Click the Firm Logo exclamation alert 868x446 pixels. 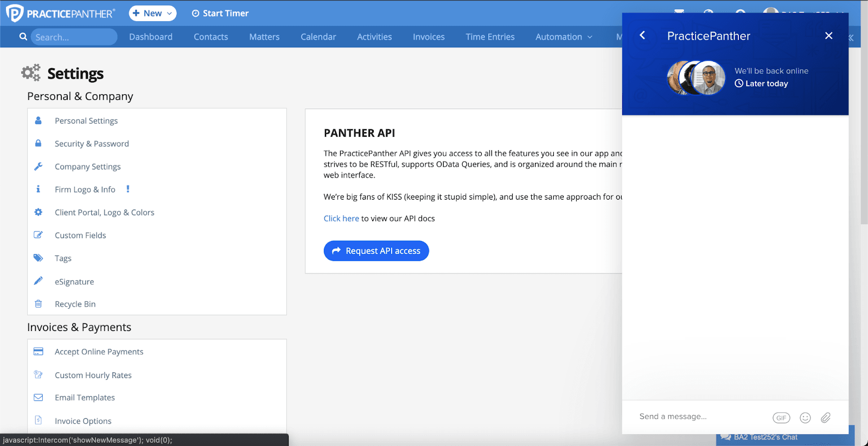(x=128, y=189)
